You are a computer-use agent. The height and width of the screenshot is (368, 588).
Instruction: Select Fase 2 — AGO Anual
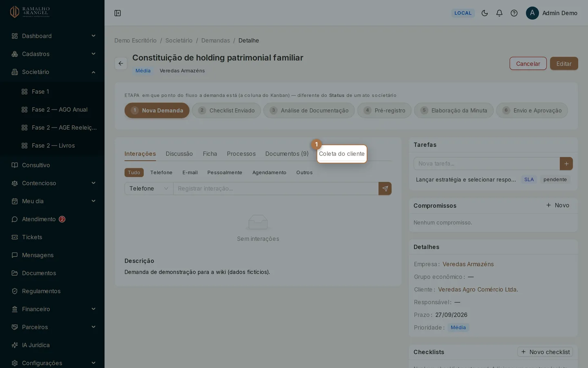(52, 110)
